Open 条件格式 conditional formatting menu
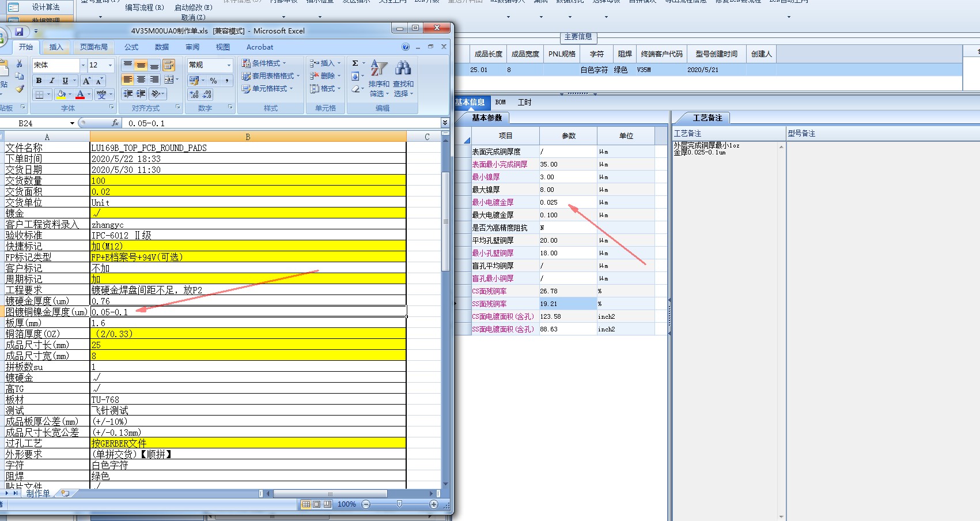Viewport: 980px width, 521px height. click(264, 63)
